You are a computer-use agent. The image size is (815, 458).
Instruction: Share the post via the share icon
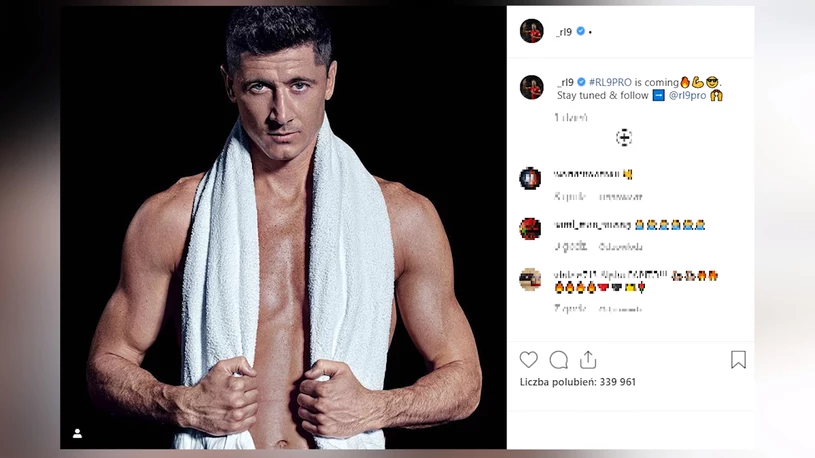pyautogui.click(x=588, y=359)
